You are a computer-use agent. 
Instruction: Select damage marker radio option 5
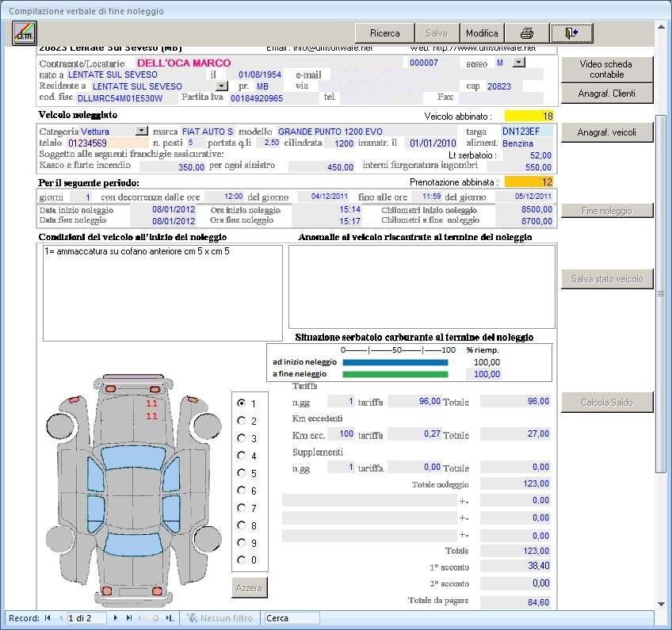point(241,473)
